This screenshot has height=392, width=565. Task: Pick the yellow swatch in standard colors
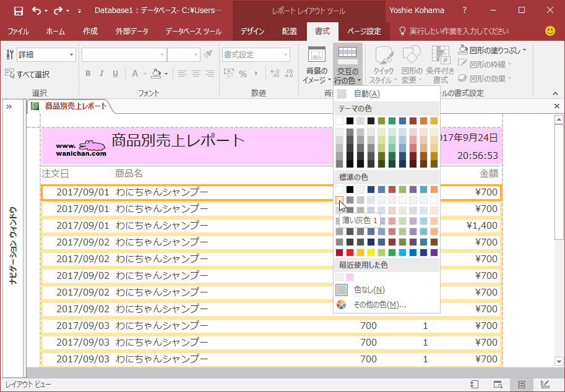[371, 252]
